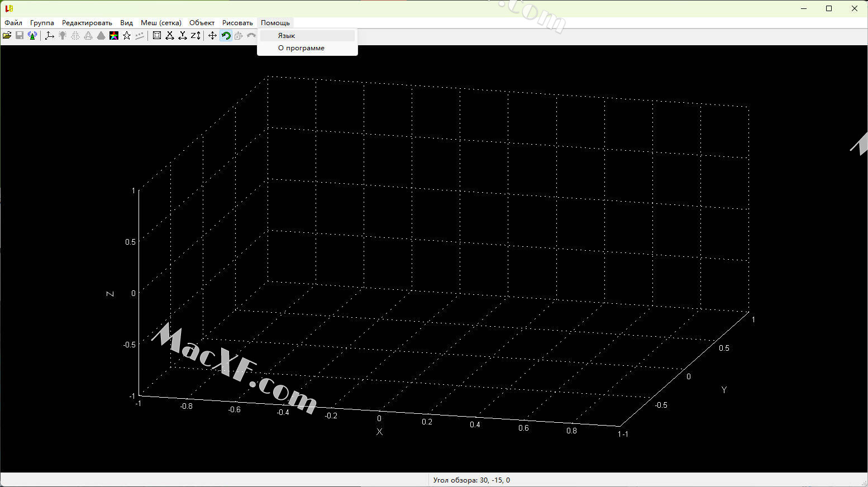The width and height of the screenshot is (868, 487).
Task: Click the save floppy disk icon
Action: [20, 36]
